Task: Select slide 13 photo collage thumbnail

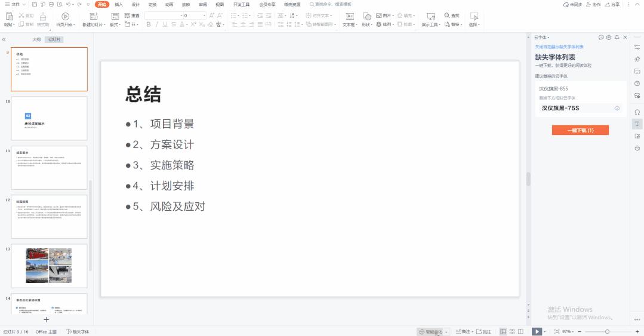Action: point(49,266)
